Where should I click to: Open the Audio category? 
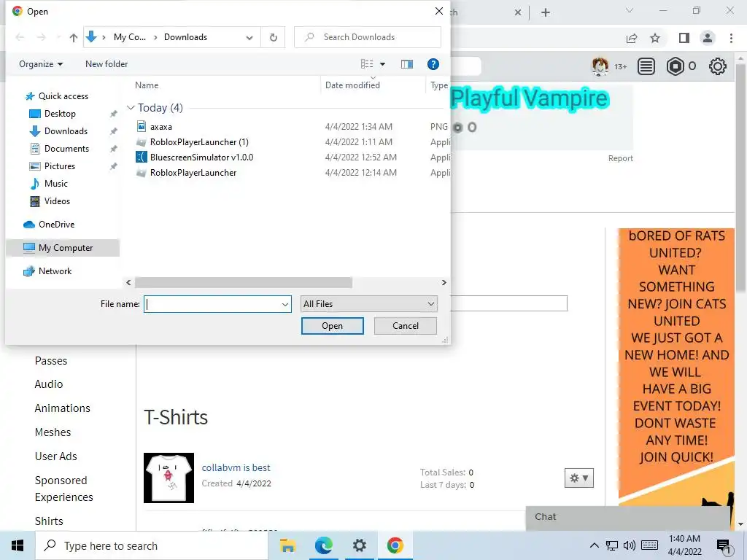pyautogui.click(x=49, y=384)
